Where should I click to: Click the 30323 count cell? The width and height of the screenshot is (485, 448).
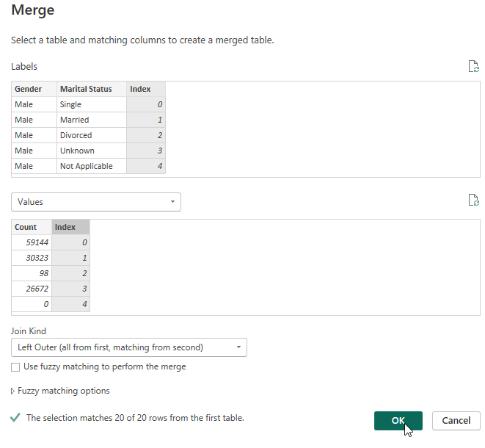[x=32, y=258]
